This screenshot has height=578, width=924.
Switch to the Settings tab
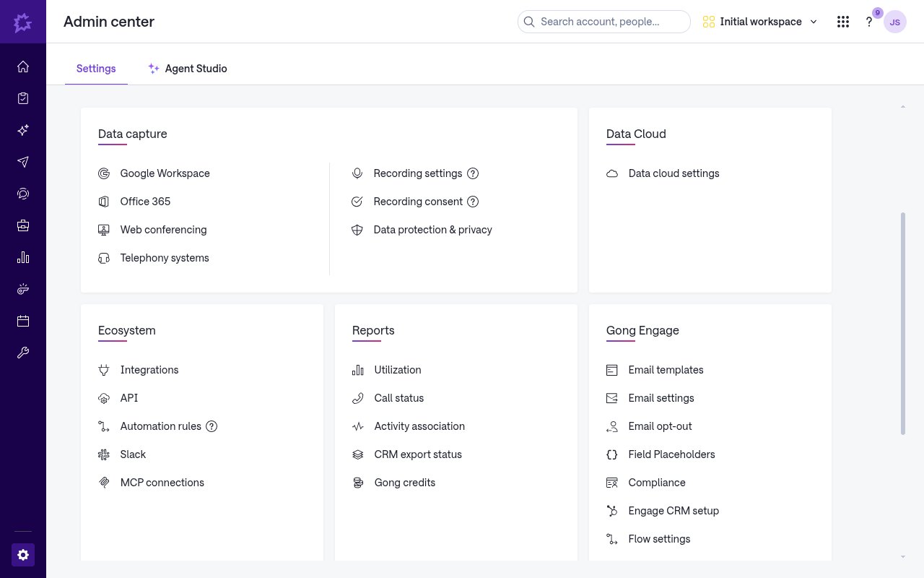(x=96, y=69)
